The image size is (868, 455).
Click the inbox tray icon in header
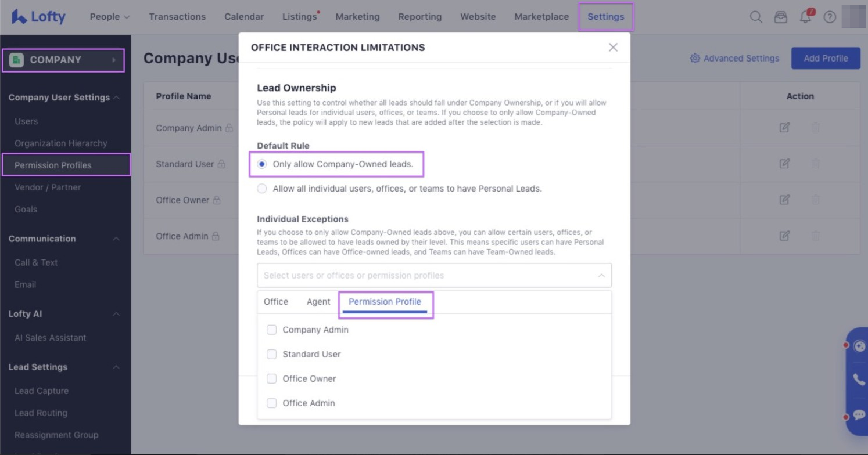tap(781, 17)
